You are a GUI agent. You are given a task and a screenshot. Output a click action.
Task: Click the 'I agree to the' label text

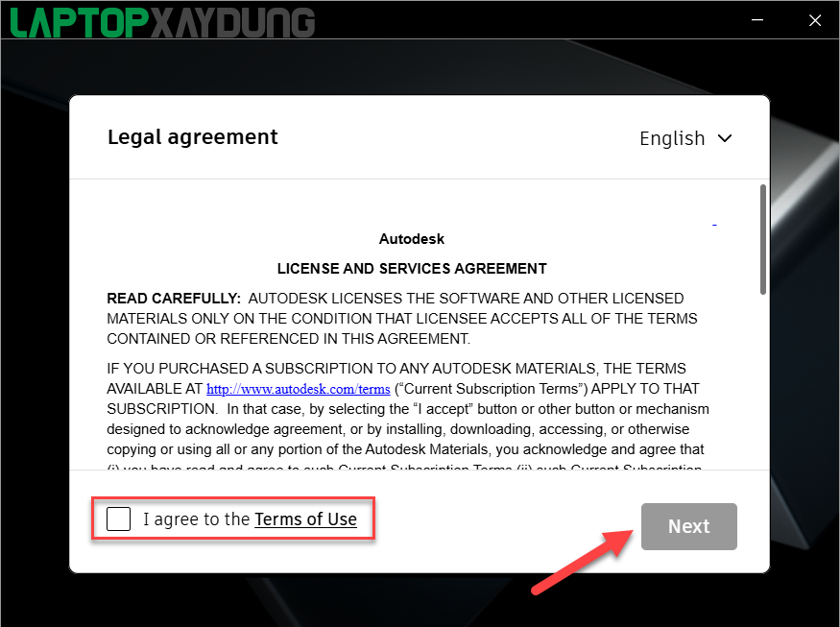click(x=196, y=519)
